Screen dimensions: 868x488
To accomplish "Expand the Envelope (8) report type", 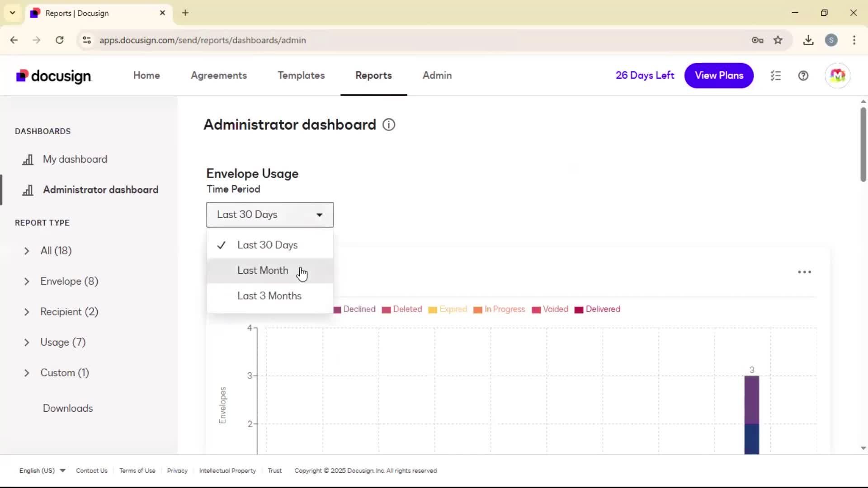I will coord(27,282).
